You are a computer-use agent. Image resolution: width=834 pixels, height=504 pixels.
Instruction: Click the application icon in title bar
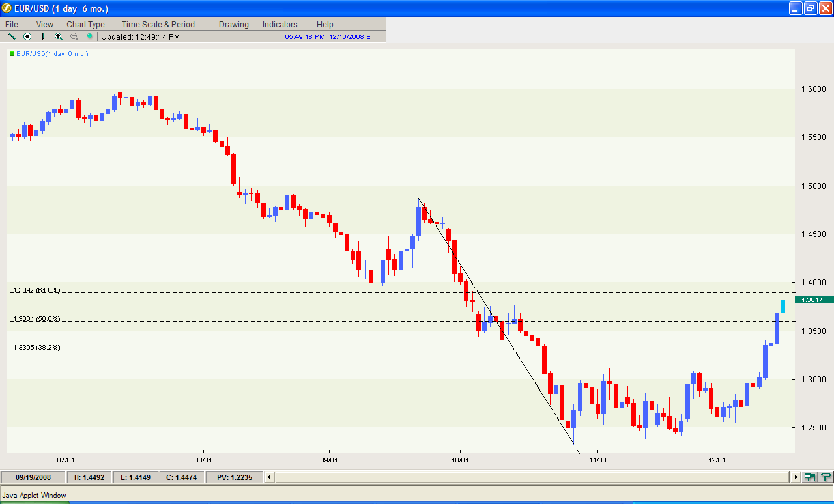coord(8,8)
